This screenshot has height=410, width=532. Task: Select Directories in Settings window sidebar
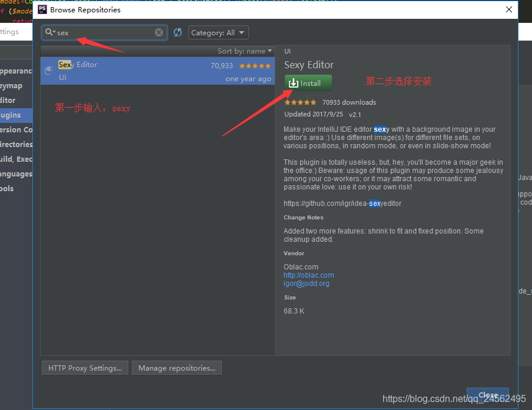(x=16, y=145)
